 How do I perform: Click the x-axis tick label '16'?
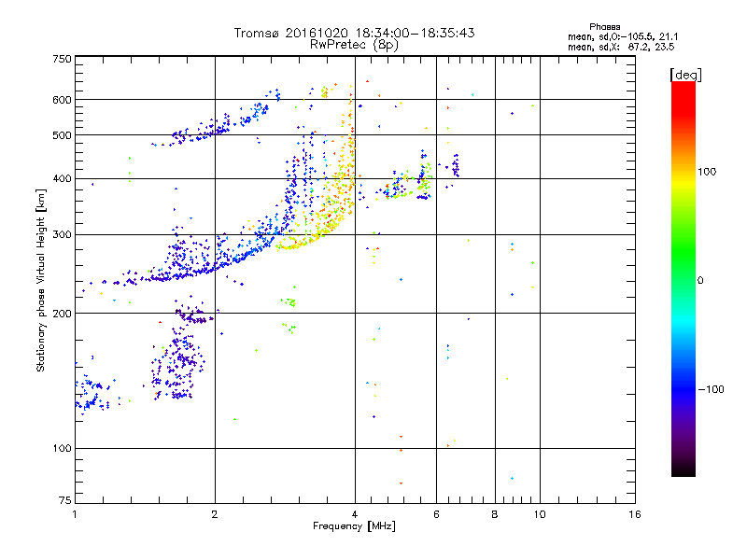click(x=635, y=514)
